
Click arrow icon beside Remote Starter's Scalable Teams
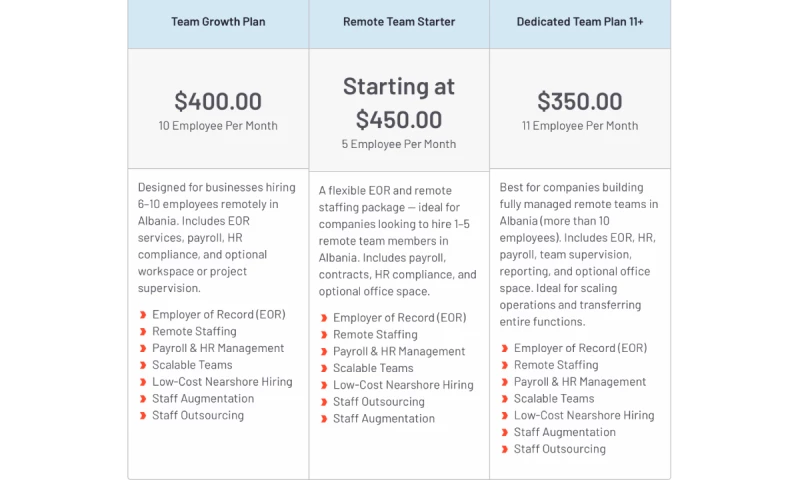(x=324, y=369)
